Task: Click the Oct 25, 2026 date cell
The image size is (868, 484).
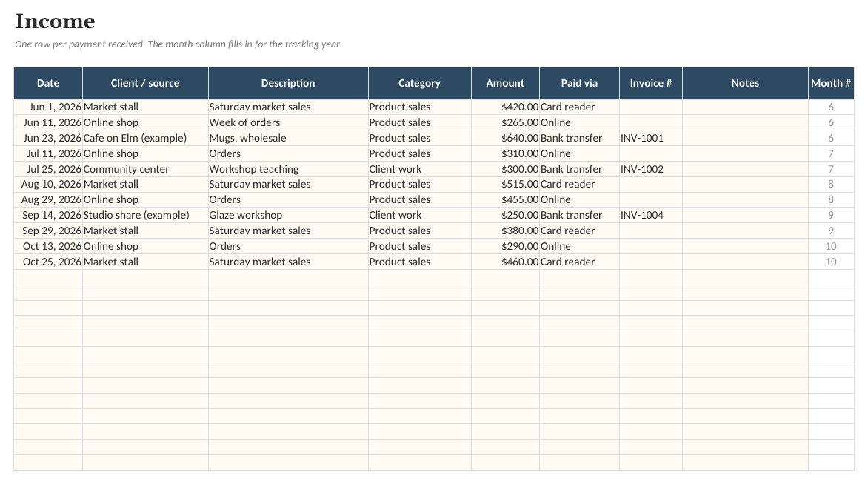Action: tap(48, 262)
